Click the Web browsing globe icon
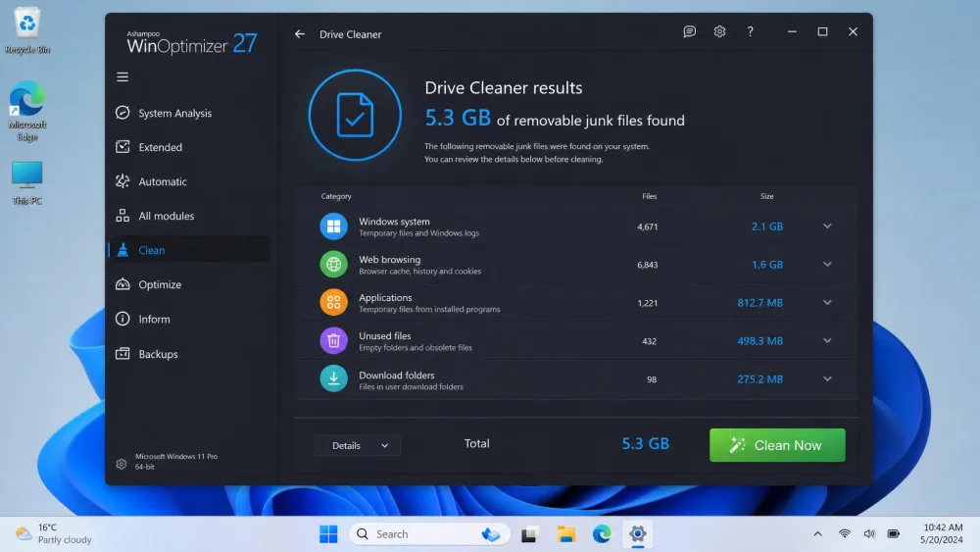This screenshot has width=980, height=552. coord(334,265)
